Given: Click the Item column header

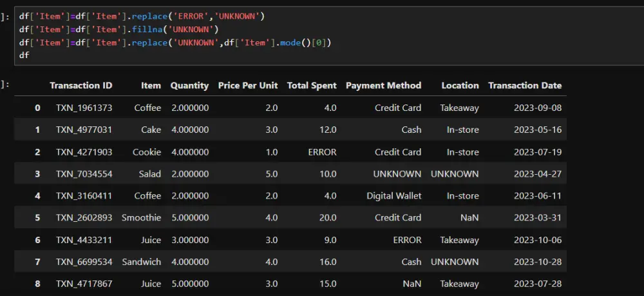Looking at the screenshot, I should pos(151,86).
